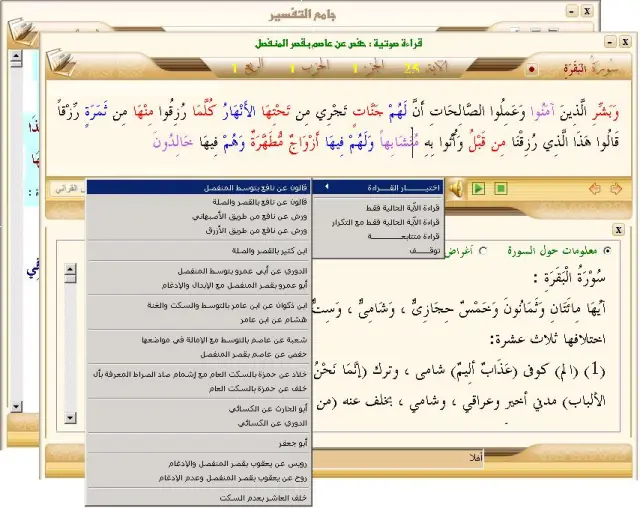Viewport: 640px width, 508px height.
Task: Select ابن ذكوان عن ابن عامر reading
Action: pyautogui.click(x=199, y=306)
